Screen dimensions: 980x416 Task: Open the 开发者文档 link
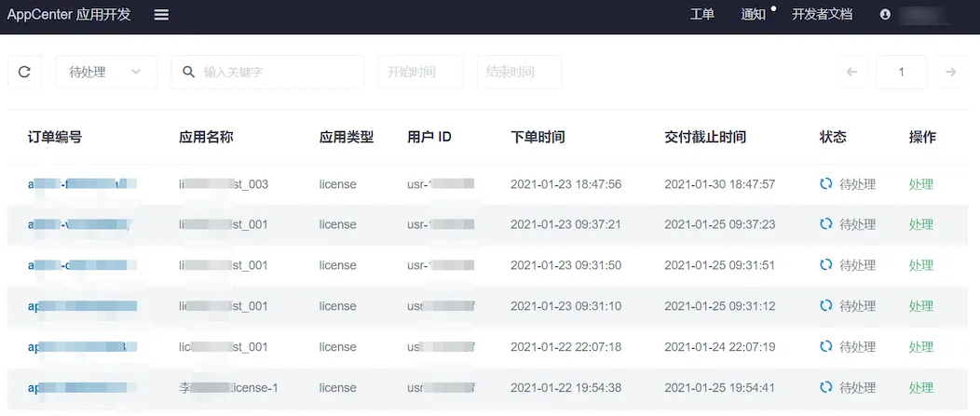tap(822, 15)
